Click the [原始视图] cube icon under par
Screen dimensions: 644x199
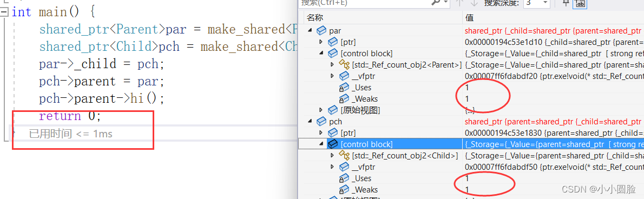pos(333,110)
